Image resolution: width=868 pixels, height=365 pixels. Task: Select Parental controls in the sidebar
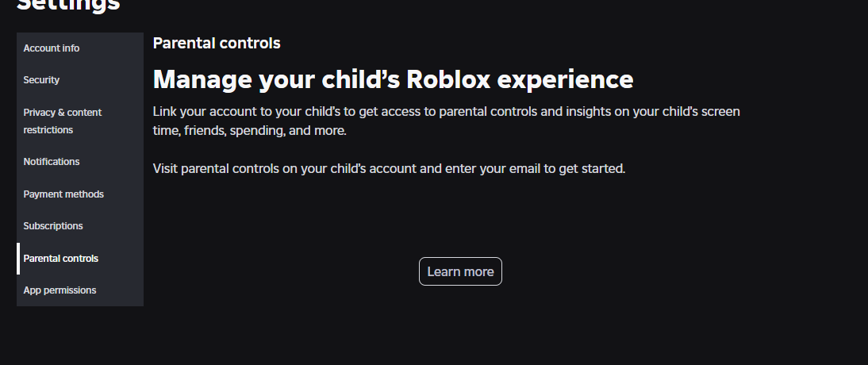(x=61, y=259)
